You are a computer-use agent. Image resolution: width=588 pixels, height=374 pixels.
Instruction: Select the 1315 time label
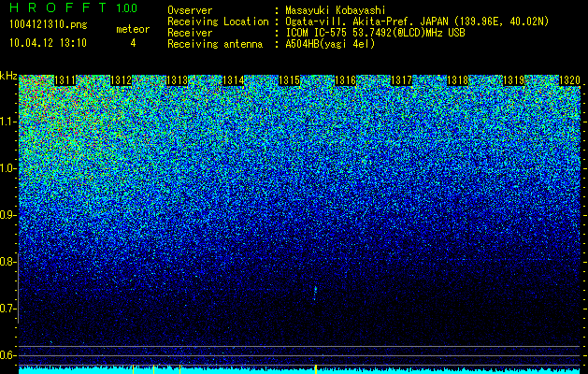click(x=290, y=80)
